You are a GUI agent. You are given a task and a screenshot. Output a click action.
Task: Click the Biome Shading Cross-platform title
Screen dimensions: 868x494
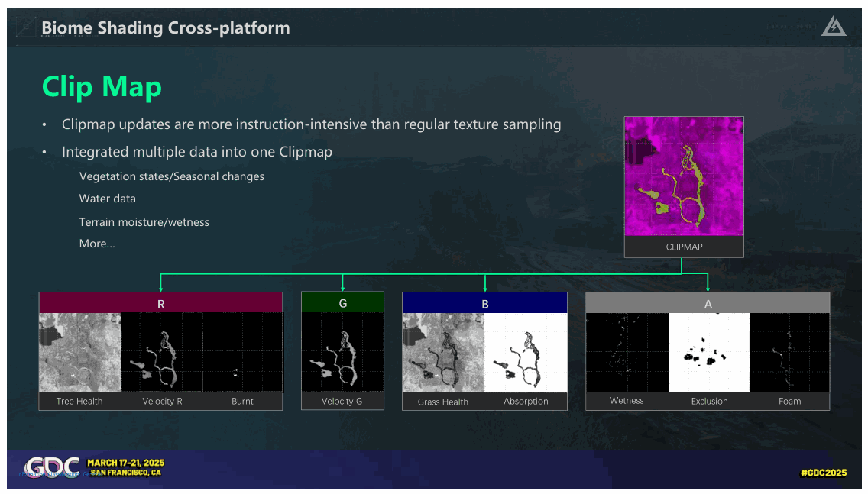coord(166,27)
